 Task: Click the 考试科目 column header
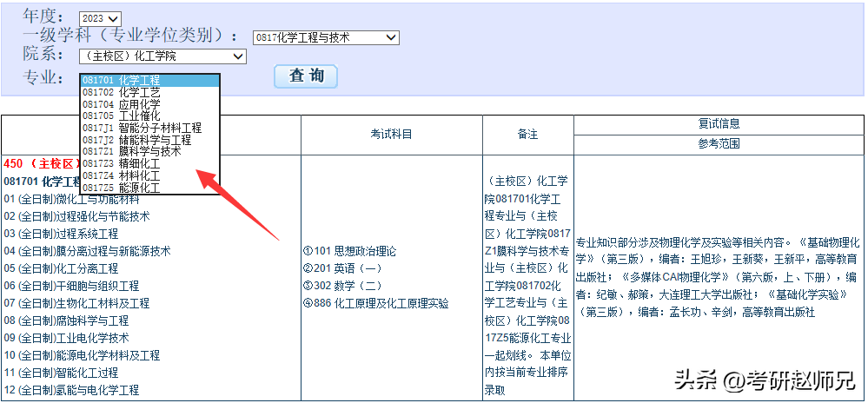(x=391, y=134)
